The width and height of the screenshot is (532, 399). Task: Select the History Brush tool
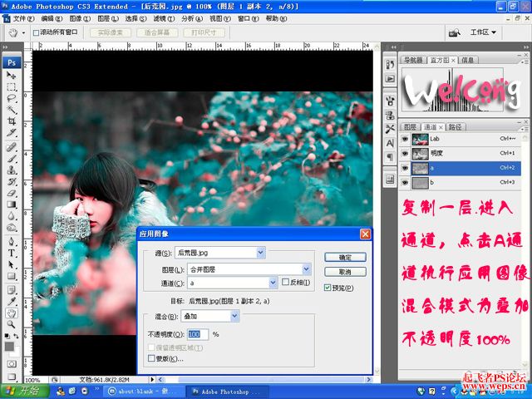[x=12, y=181]
